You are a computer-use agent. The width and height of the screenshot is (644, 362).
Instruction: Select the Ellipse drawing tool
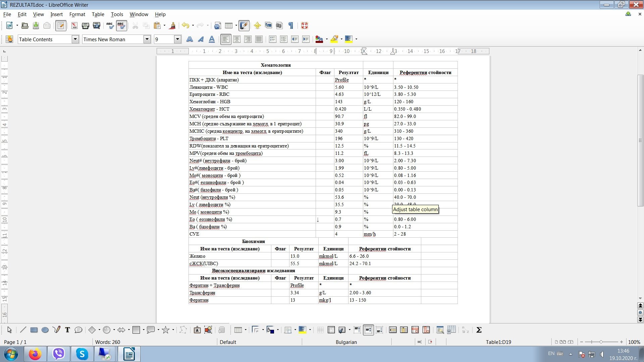(45, 330)
